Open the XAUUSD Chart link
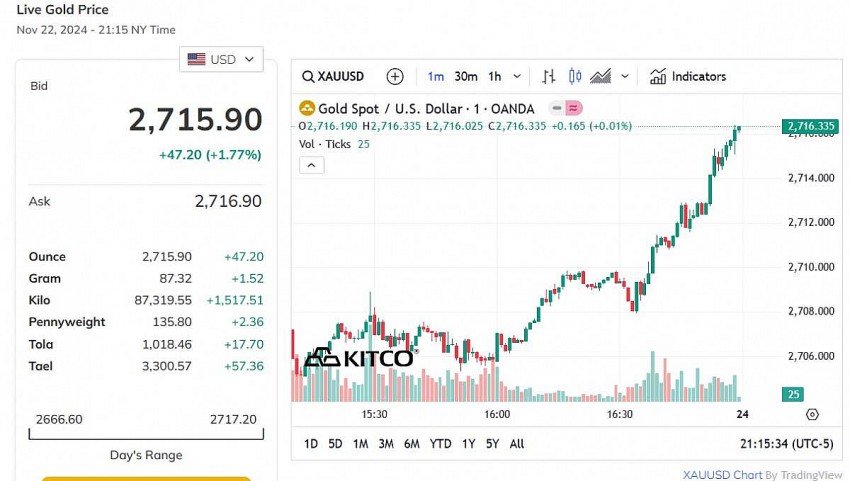The height and width of the screenshot is (481, 850). [x=722, y=475]
